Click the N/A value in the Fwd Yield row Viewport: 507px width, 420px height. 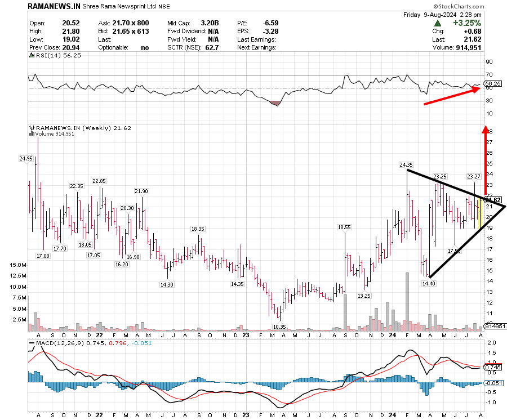click(214, 39)
